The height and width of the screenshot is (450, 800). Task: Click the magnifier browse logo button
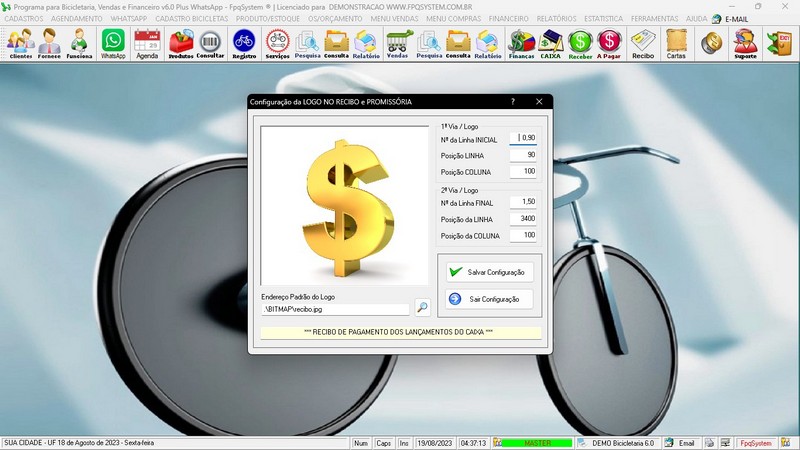coord(422,309)
